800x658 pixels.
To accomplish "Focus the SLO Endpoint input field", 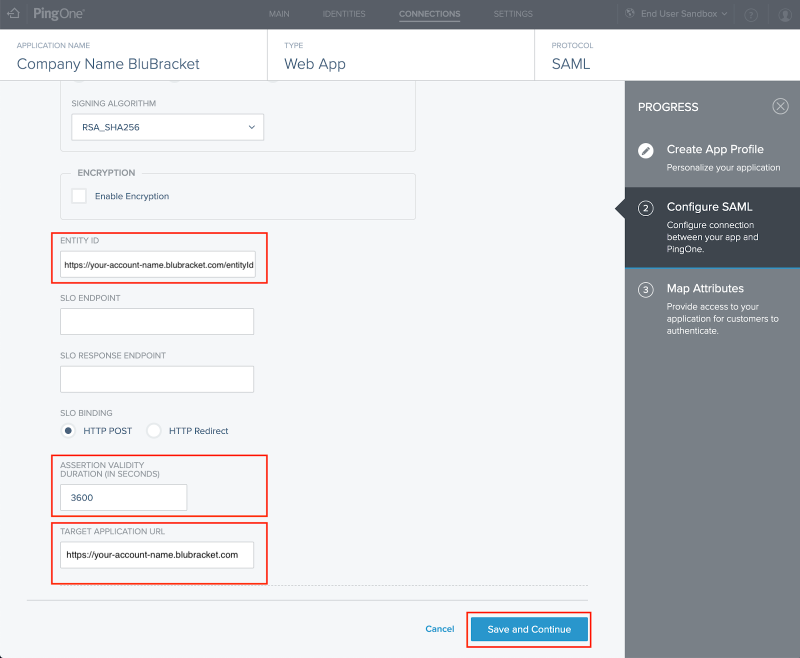I will pos(157,321).
